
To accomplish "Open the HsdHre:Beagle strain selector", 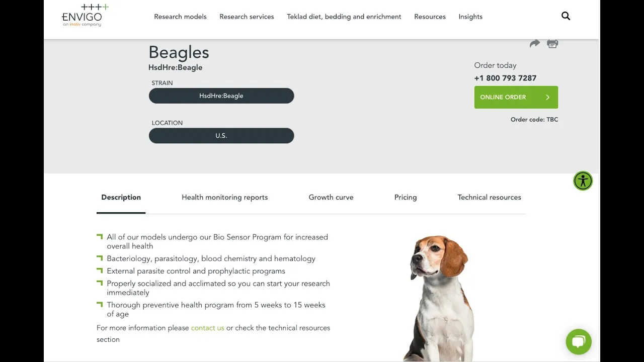I will point(221,96).
